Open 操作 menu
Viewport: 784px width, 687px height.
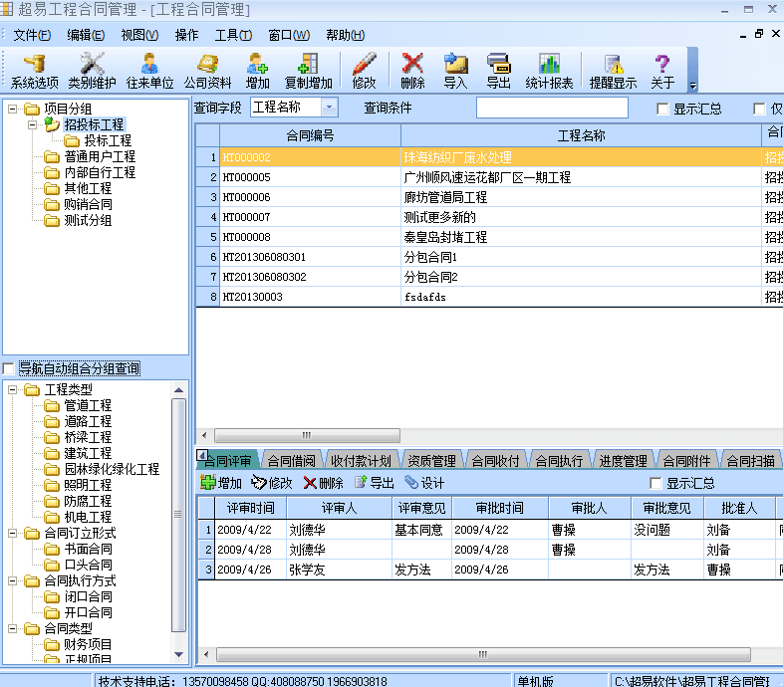pyautogui.click(x=186, y=35)
